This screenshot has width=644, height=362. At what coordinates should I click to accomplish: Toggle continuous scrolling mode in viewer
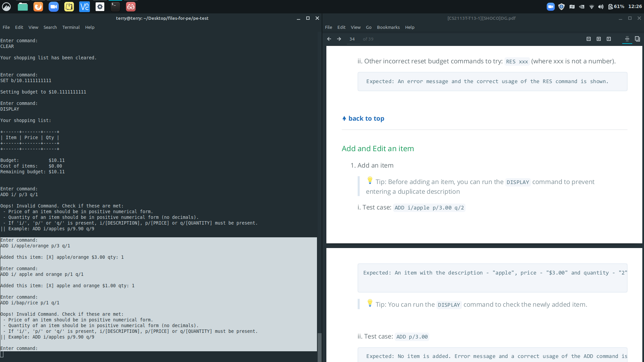[x=627, y=39]
